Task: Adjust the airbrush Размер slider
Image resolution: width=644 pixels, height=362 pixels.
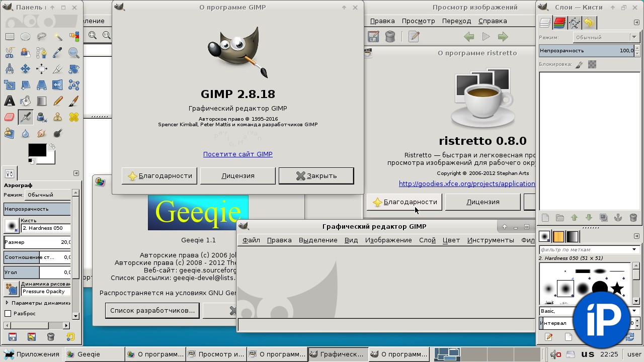Action: click(x=37, y=242)
